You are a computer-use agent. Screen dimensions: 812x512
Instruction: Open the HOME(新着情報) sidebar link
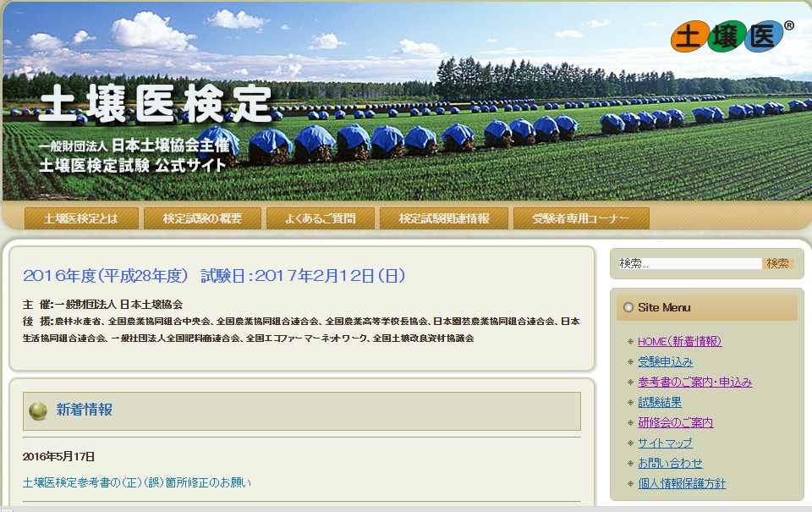(x=679, y=341)
